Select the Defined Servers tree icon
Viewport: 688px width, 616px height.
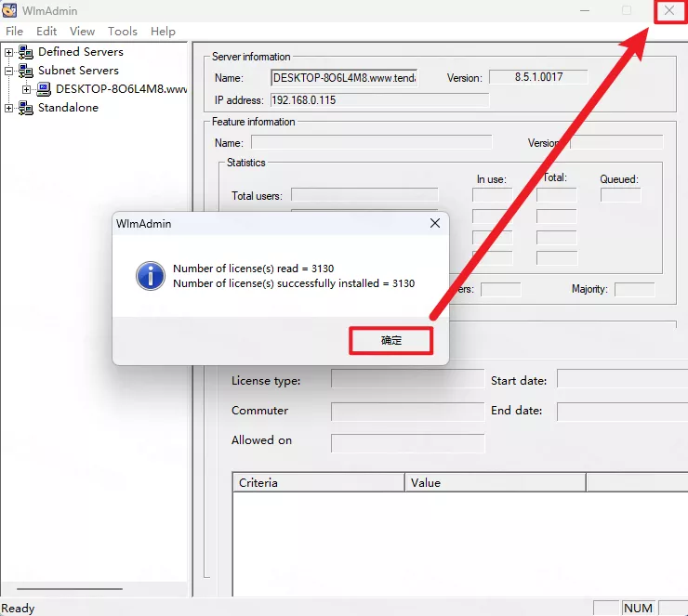[x=26, y=52]
